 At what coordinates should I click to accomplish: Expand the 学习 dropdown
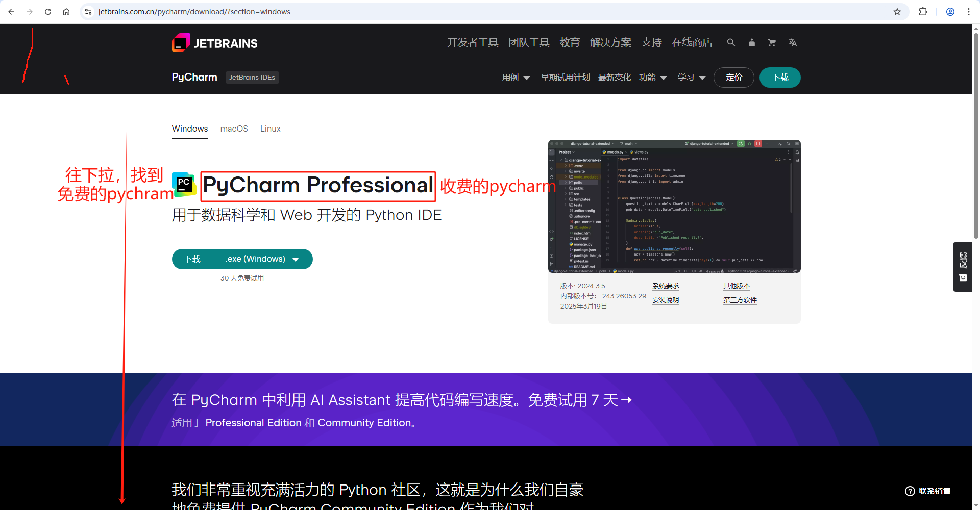692,78
